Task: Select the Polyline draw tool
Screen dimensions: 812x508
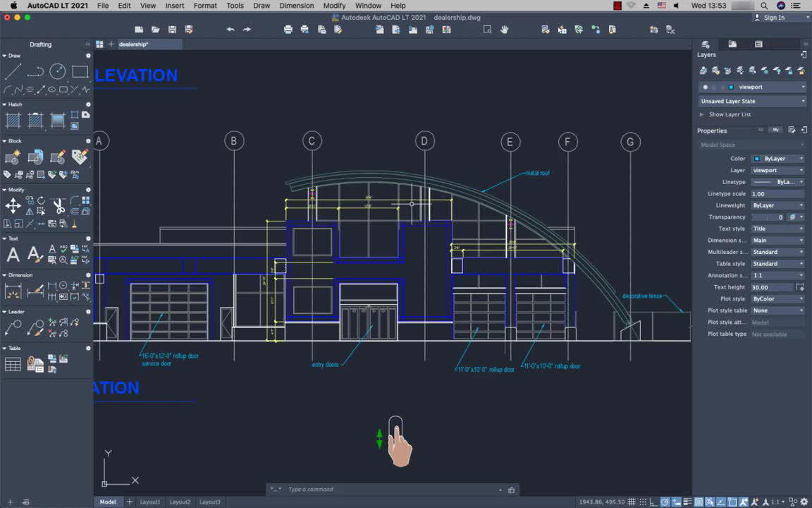Action: 35,71
